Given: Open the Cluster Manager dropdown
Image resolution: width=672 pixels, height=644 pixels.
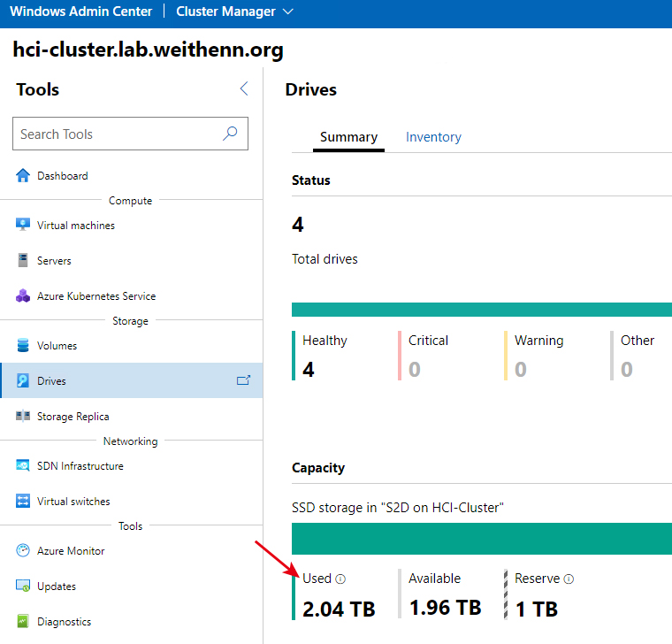Looking at the screenshot, I should [x=234, y=11].
